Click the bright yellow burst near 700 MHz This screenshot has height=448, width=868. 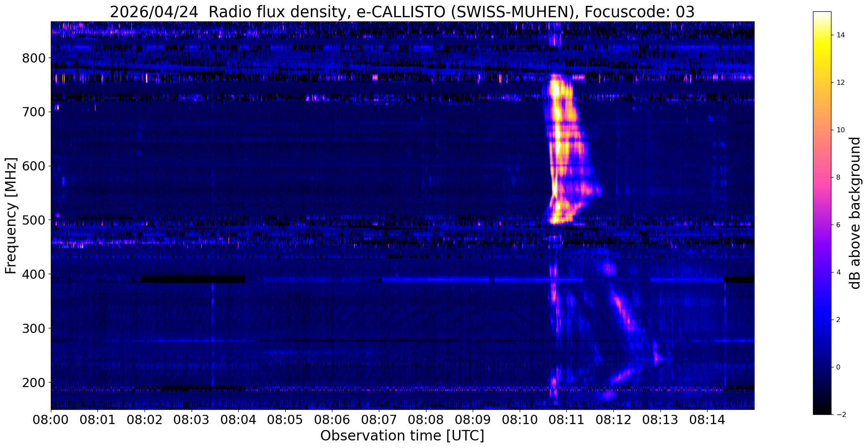pyautogui.click(x=557, y=113)
